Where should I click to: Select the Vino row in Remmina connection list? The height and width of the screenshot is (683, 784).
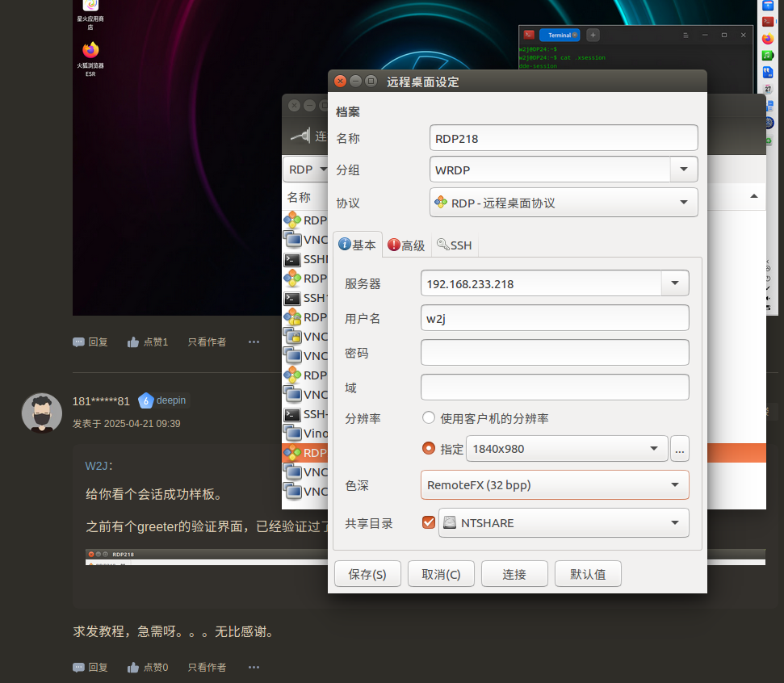305,434
